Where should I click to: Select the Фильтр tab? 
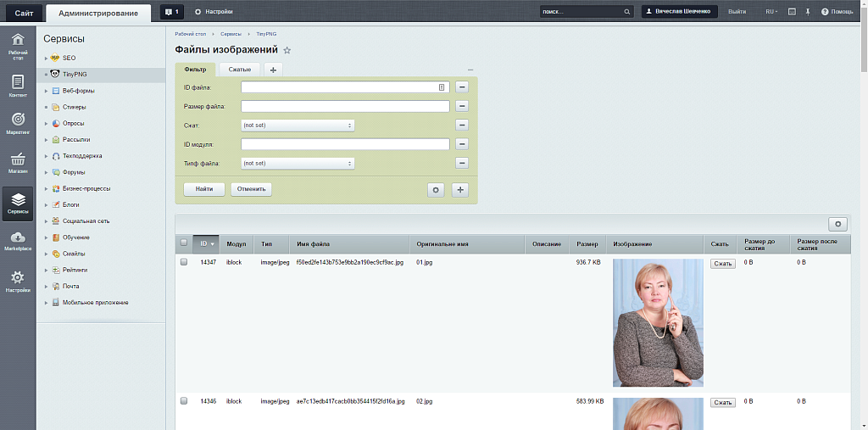pyautogui.click(x=195, y=70)
